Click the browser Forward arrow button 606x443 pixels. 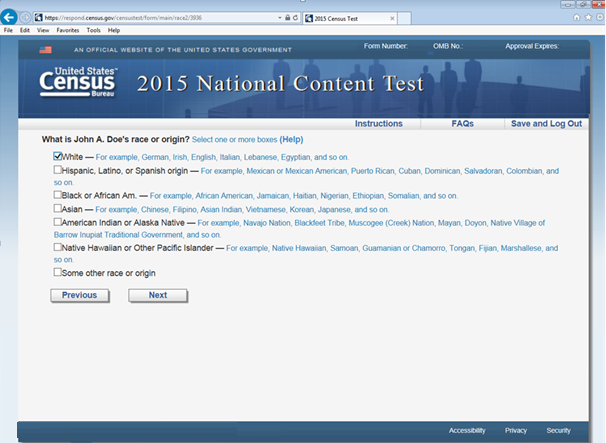point(25,17)
